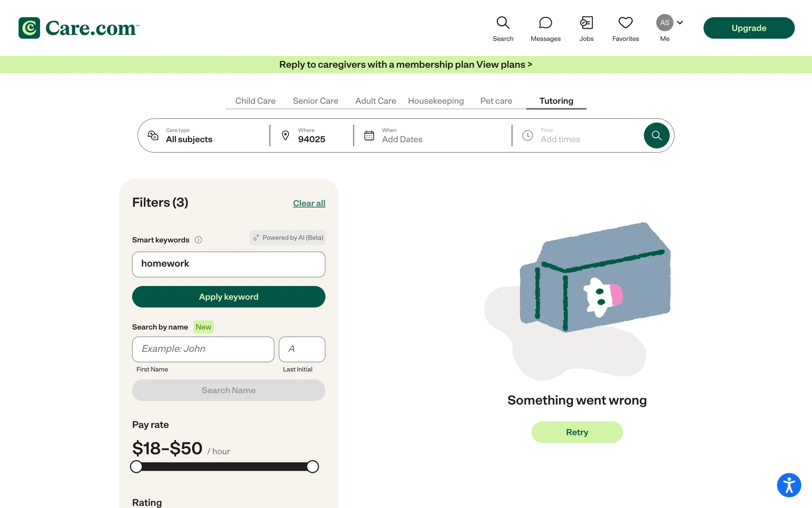This screenshot has height=508, width=812.
Task: Click the Retry button
Action: click(x=577, y=432)
